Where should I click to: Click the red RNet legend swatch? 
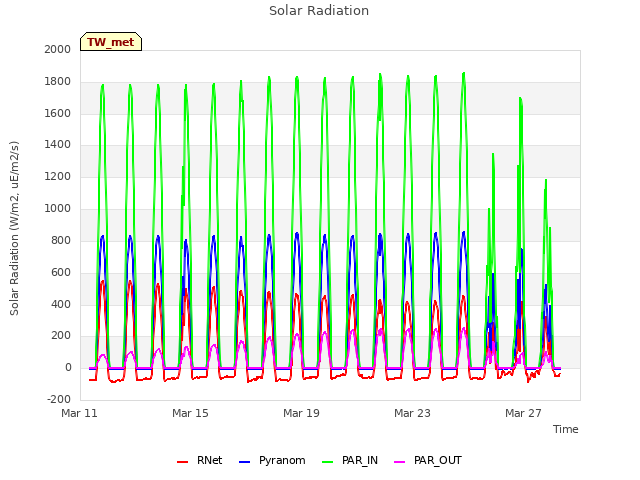[x=182, y=462]
